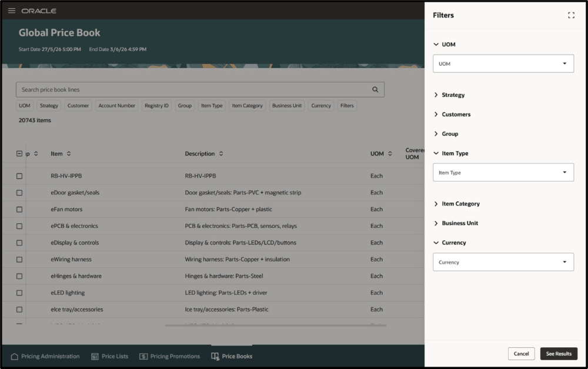Click the Customer filter chip
588x369 pixels.
[x=78, y=106]
